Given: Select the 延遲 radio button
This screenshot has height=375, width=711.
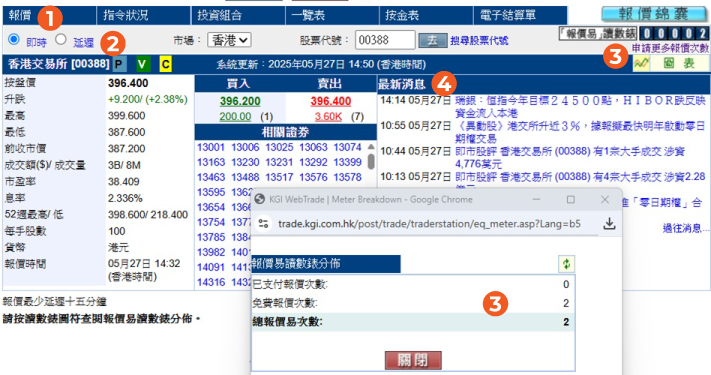Looking at the screenshot, I should [x=61, y=39].
